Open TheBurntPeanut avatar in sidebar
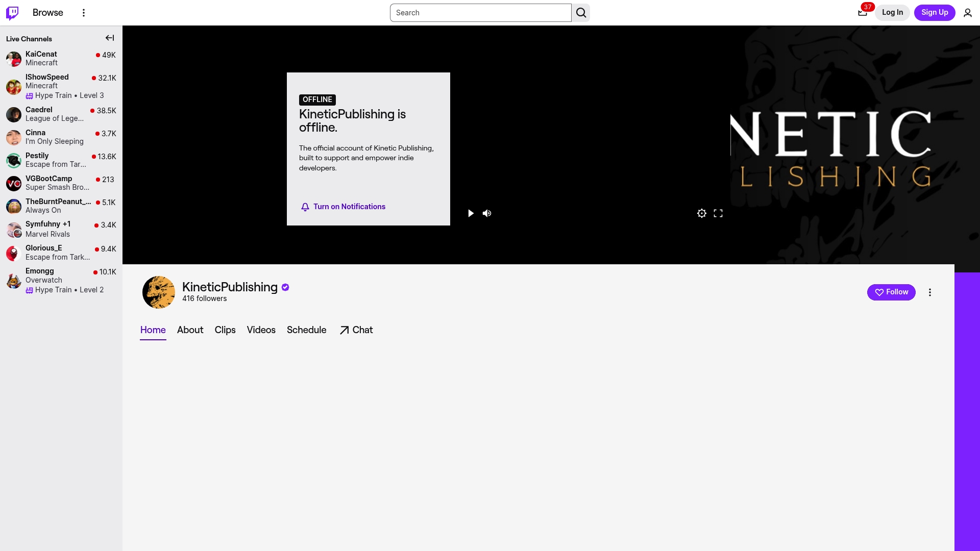Screen dimensions: 980x551 click(14, 206)
